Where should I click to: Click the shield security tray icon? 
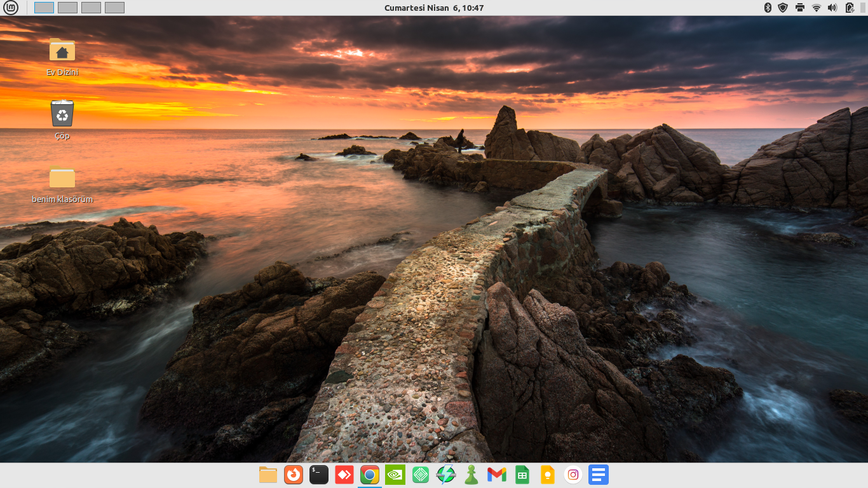(783, 8)
